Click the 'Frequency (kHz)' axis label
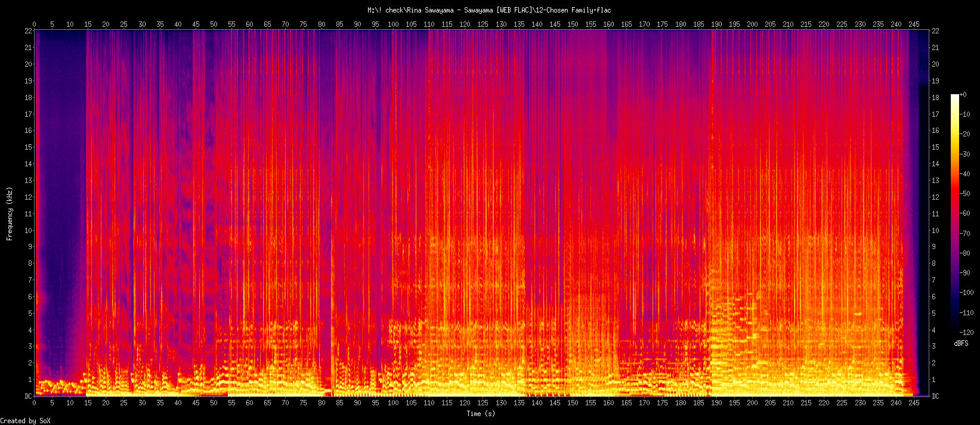Viewport: 980px width, 425px height. click(x=10, y=213)
